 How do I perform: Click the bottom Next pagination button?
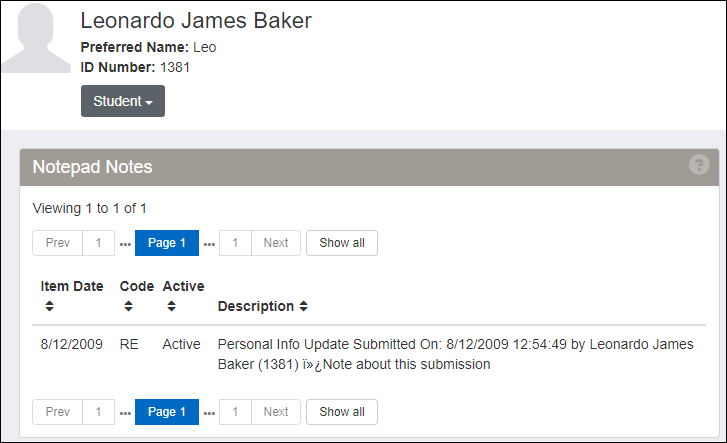pos(276,411)
